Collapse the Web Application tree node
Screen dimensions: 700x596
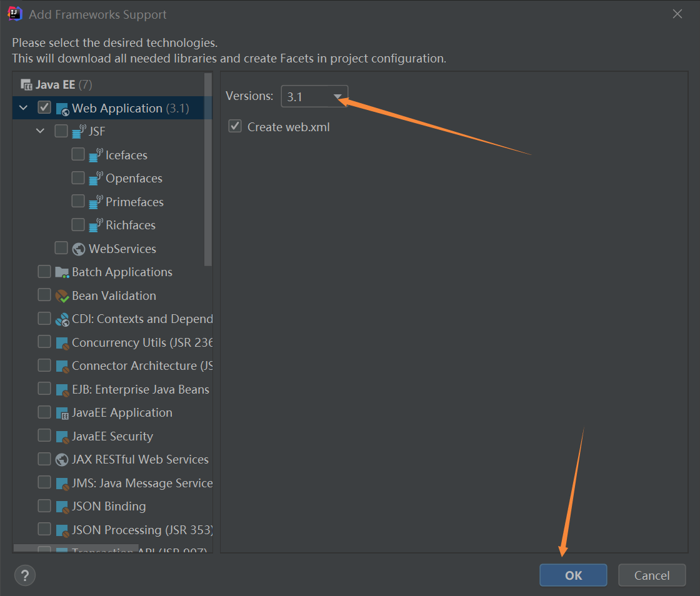click(24, 107)
